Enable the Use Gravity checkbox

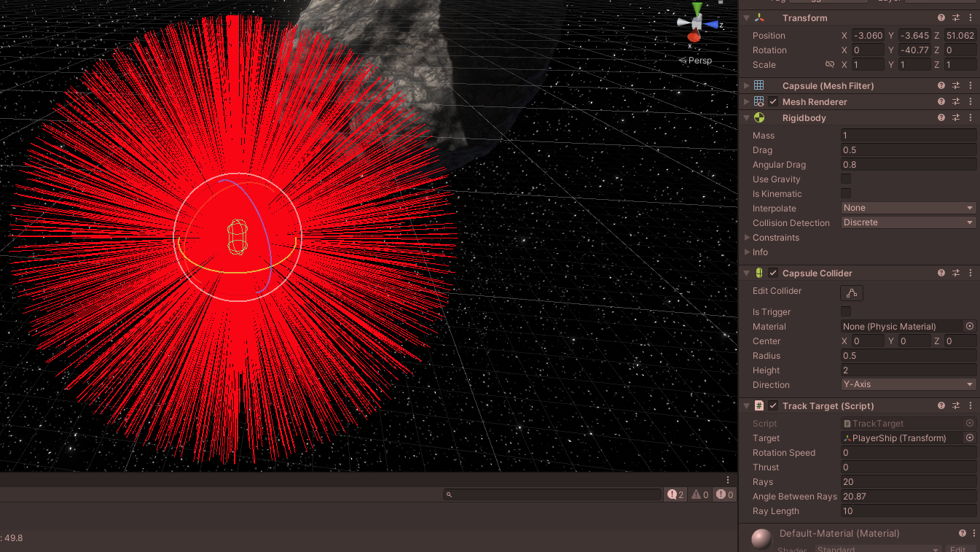coord(846,179)
